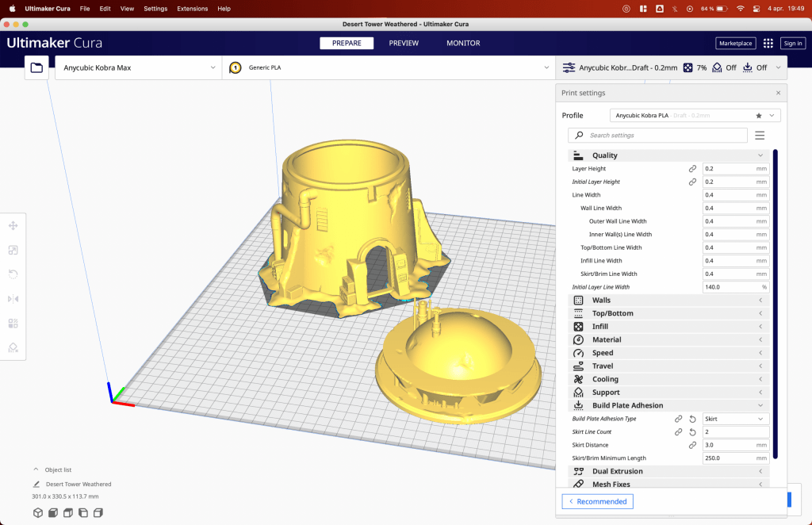
Task: Click the link icon next to Skirt Distance
Action: [x=692, y=445]
